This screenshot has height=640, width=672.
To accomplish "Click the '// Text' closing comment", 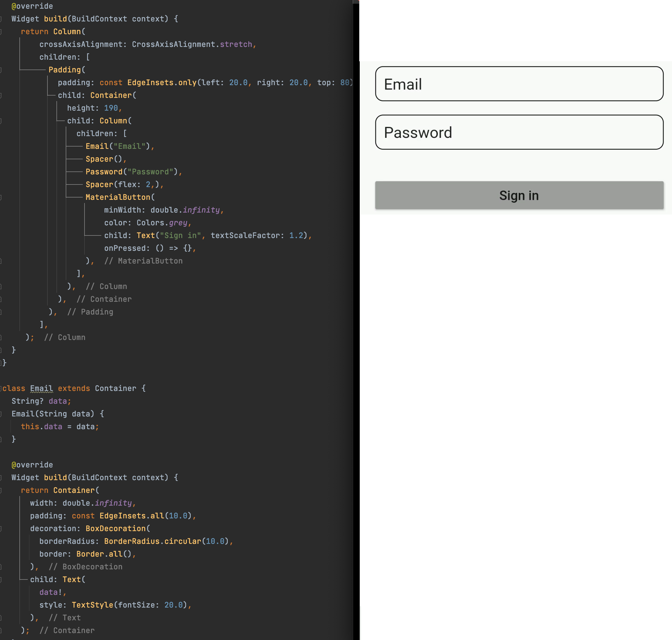I will click(x=65, y=618).
